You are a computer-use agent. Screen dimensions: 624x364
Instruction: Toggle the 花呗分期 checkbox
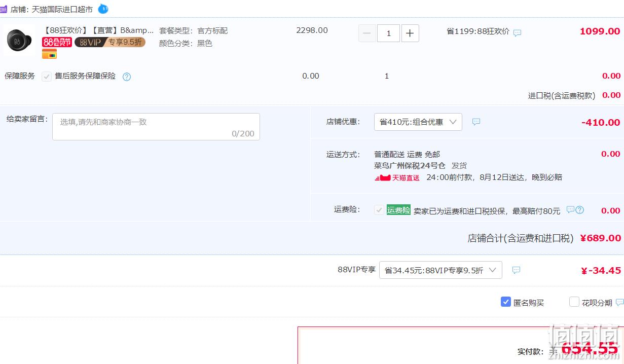click(x=574, y=302)
